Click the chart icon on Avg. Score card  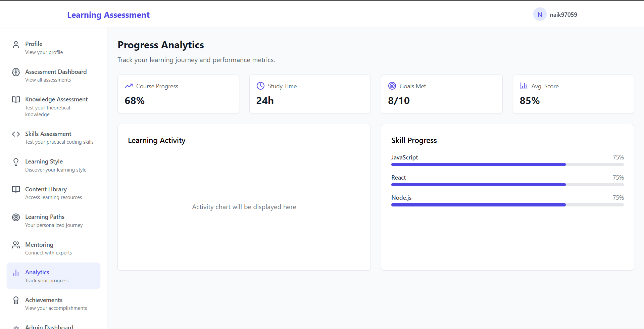(x=524, y=86)
